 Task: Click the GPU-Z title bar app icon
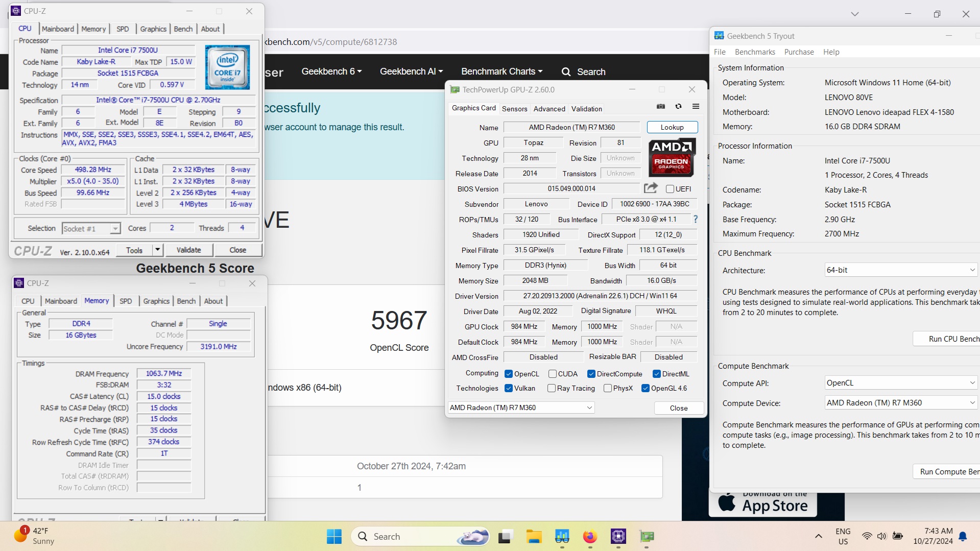[455, 89]
